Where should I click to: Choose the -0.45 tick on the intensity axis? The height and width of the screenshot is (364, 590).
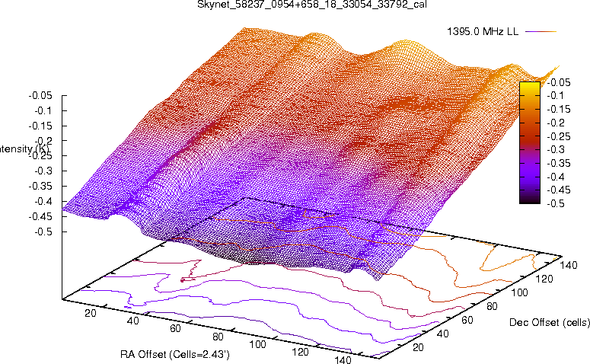(40, 216)
